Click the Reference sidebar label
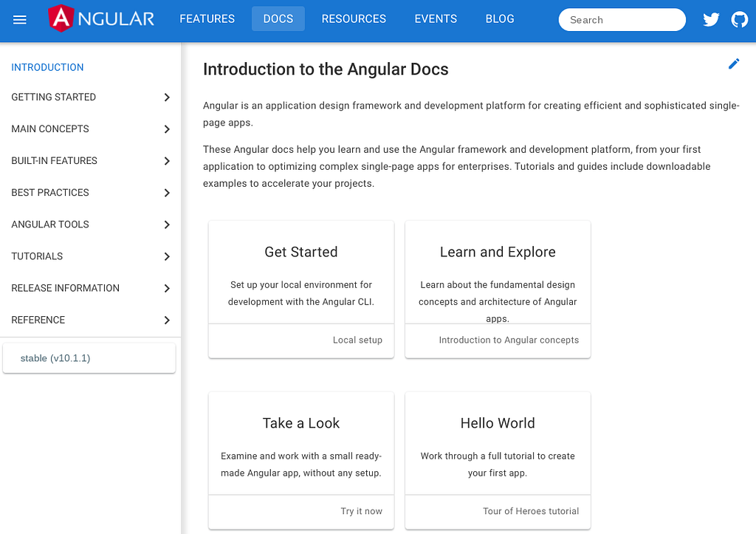Viewport: 756px width, 534px height. point(38,321)
